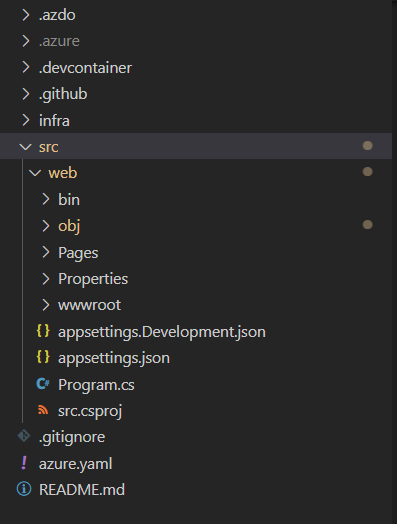Select the .azdo folder name

57,15
